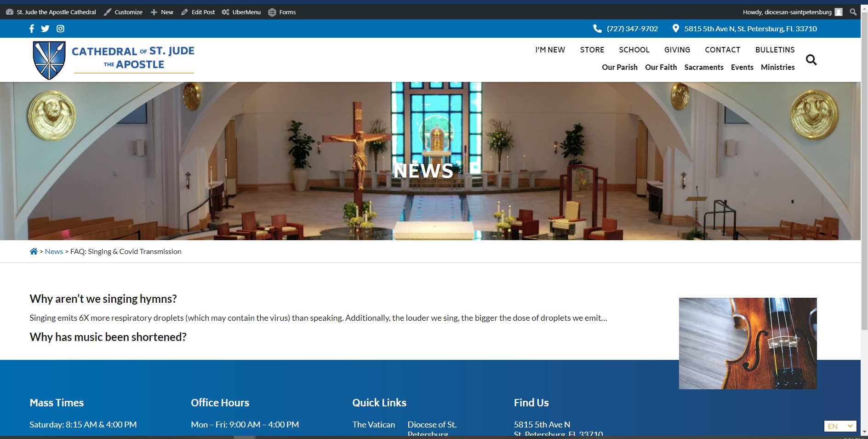Click Edit Post in admin bar

tap(198, 12)
